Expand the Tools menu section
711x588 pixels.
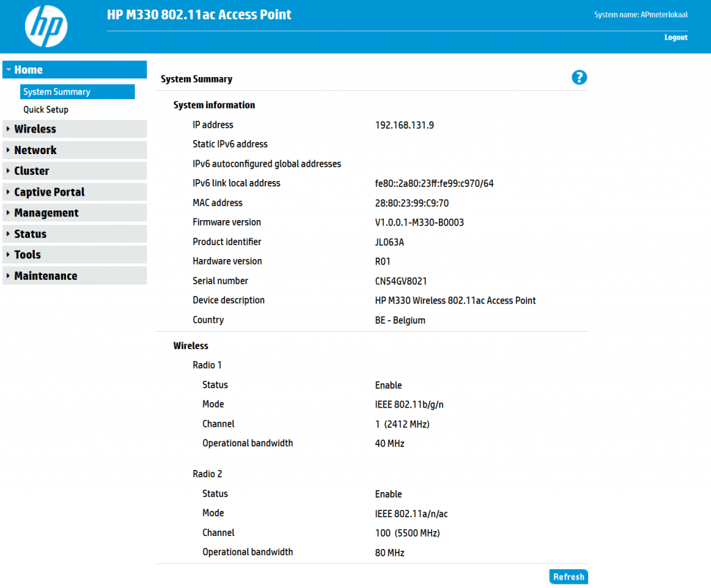click(74, 255)
